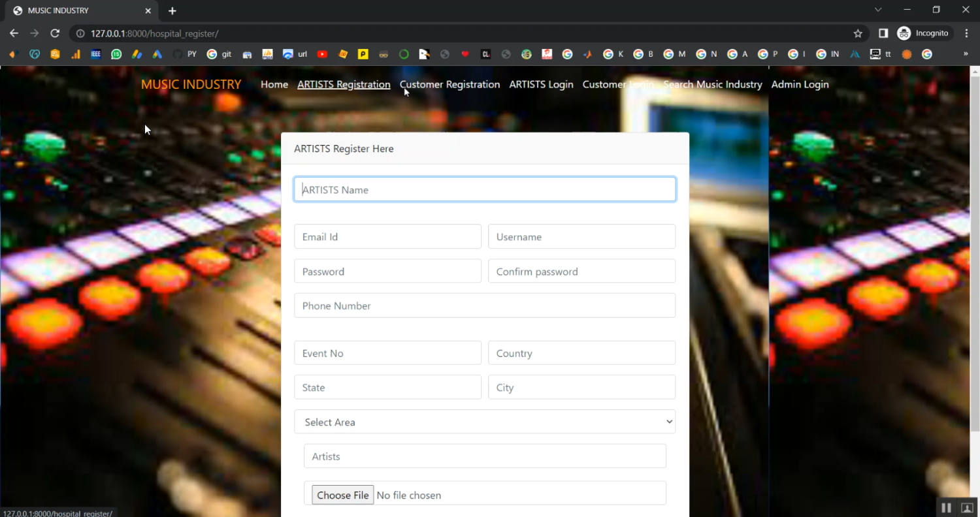This screenshot has width=980, height=517.
Task: Click the site info icon in address bar
Action: tap(81, 33)
